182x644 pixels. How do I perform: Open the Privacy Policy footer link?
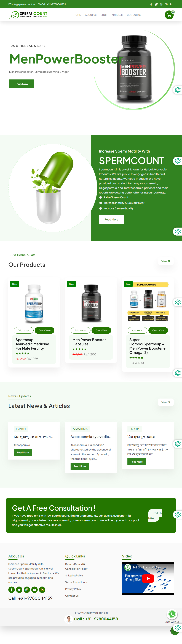click(73, 589)
